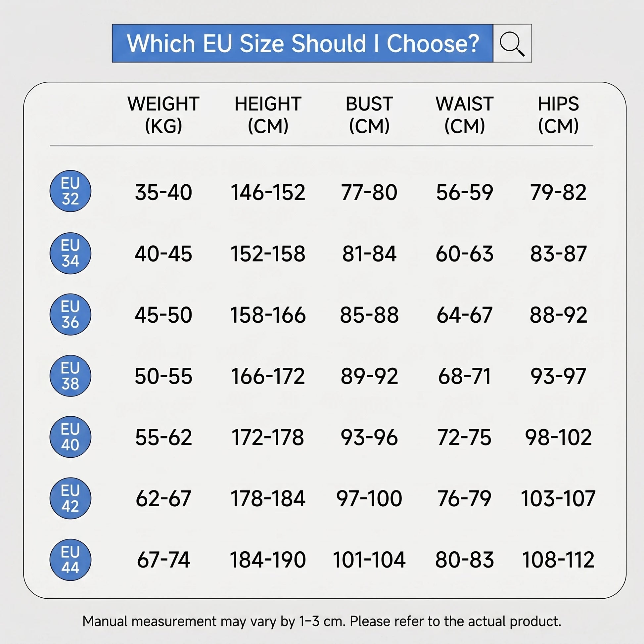Select the EU 44 size badge

[x=70, y=560]
